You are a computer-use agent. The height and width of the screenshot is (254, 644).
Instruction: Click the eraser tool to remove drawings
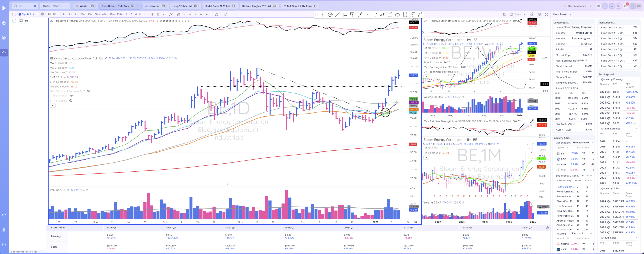coord(217,14)
